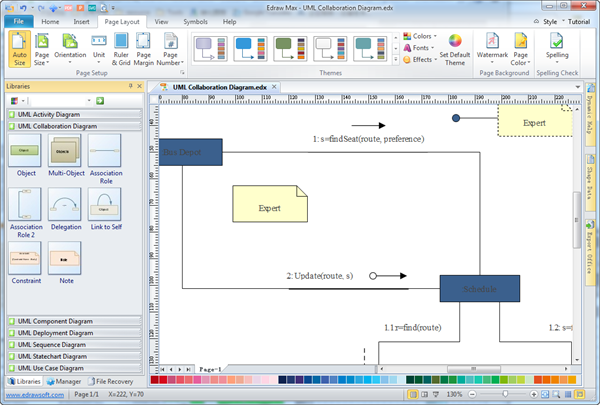Pick the Delegation shape from the library
The image size is (600, 405).
pos(65,209)
